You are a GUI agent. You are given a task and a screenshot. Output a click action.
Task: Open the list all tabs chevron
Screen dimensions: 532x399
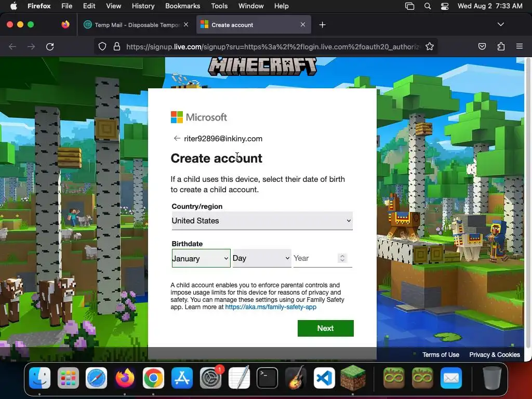500,24
